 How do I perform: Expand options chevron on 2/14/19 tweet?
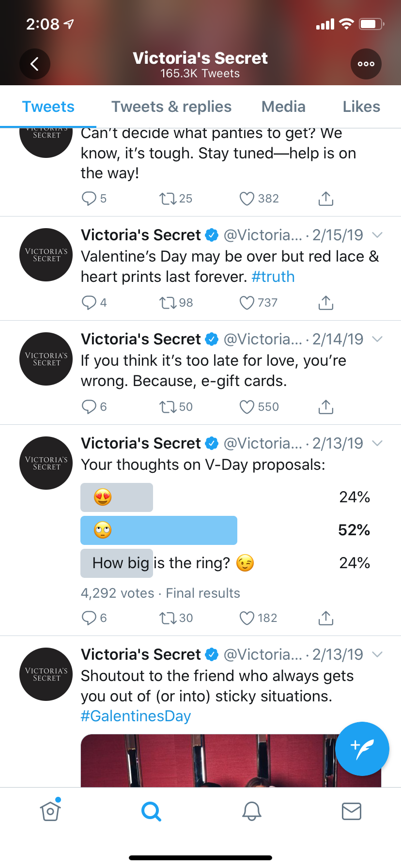(x=377, y=339)
